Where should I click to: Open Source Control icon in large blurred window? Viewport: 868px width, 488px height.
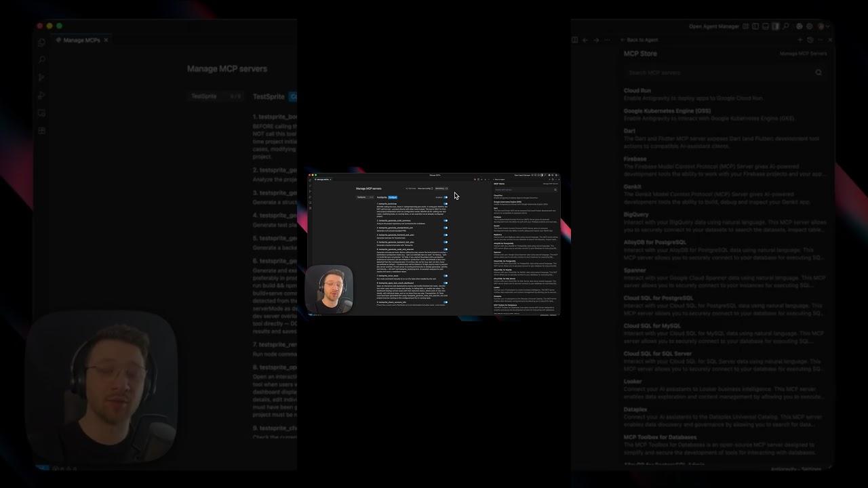tap(41, 78)
